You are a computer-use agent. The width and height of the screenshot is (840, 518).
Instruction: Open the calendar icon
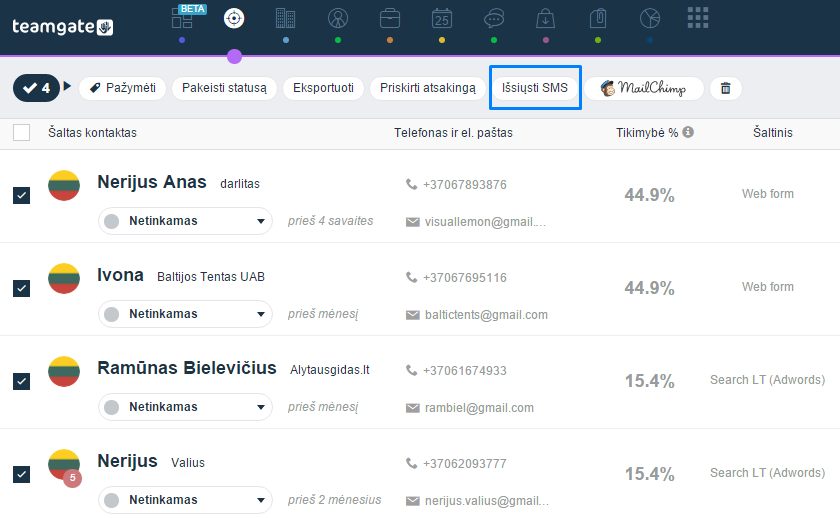tap(442, 18)
